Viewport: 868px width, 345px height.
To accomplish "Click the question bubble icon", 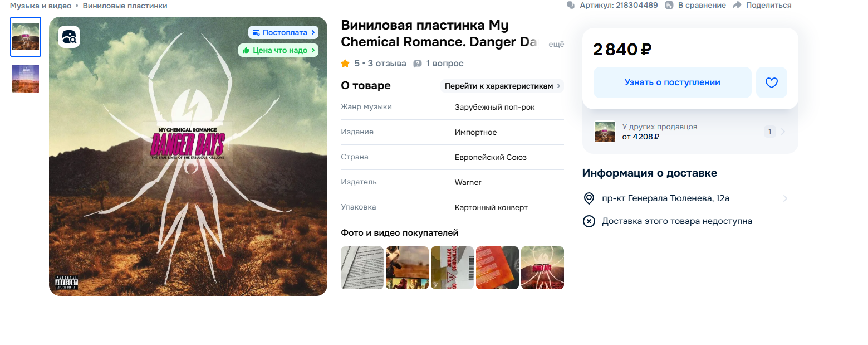I will click(x=418, y=64).
